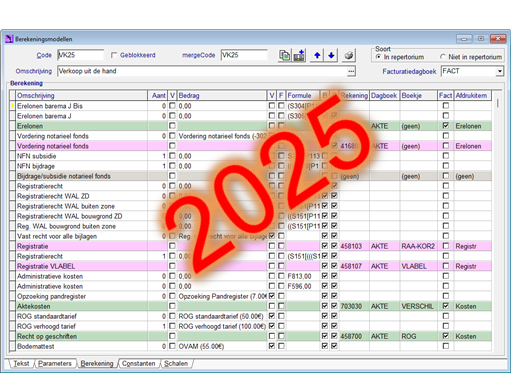
Task: Select the In repertorium radio button
Action: click(x=378, y=57)
